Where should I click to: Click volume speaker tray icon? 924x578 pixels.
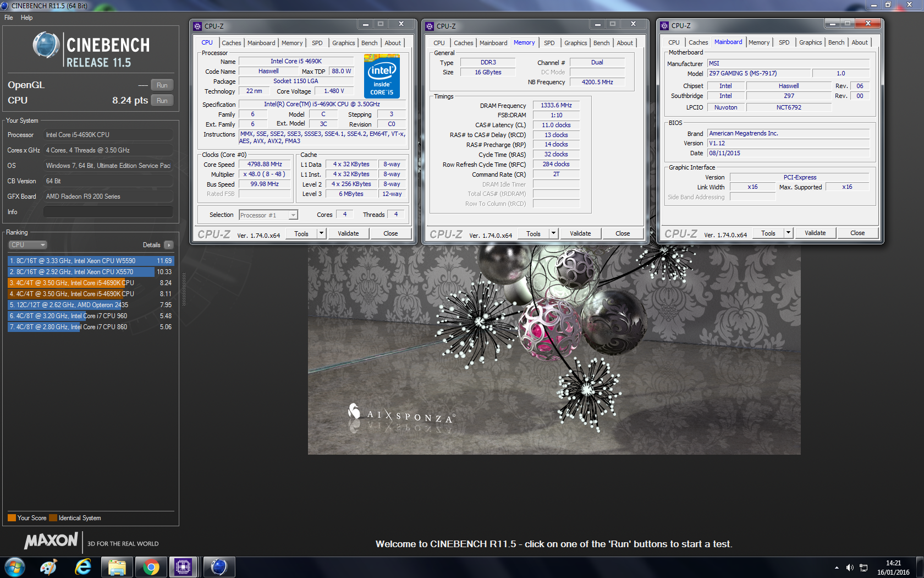(850, 568)
